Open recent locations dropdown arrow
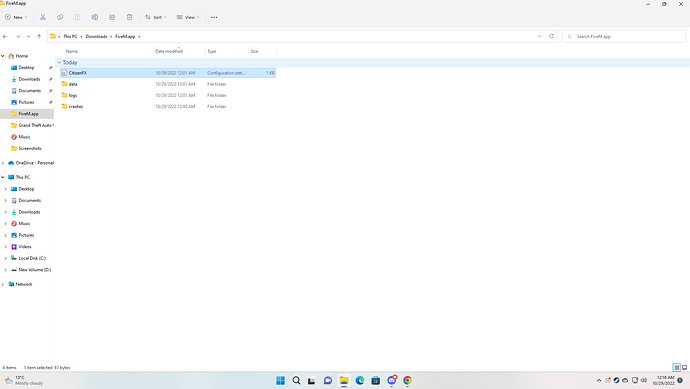 (x=29, y=37)
